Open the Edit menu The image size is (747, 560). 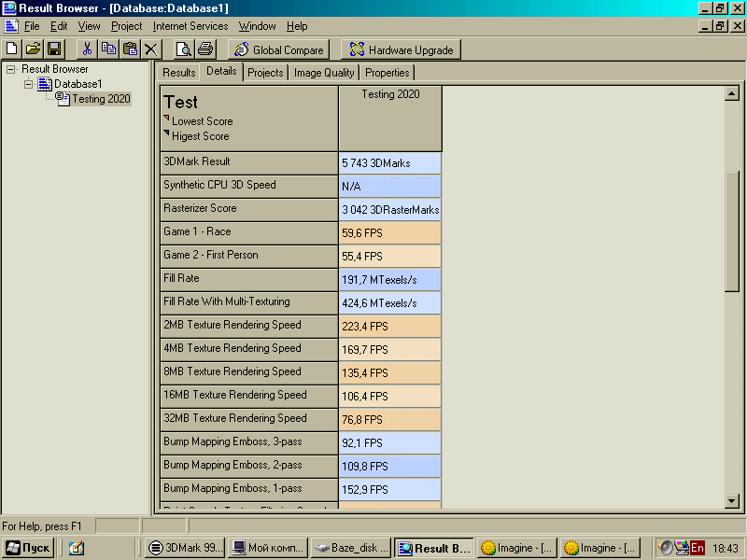click(59, 26)
